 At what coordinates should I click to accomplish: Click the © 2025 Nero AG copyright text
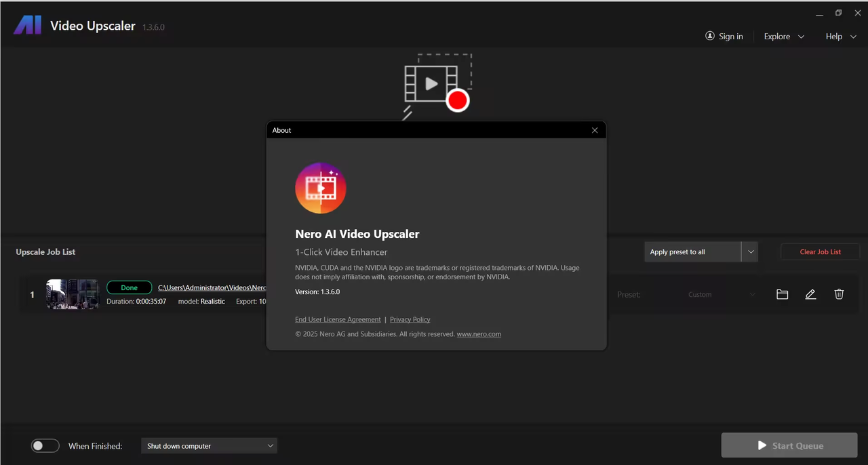coord(375,334)
